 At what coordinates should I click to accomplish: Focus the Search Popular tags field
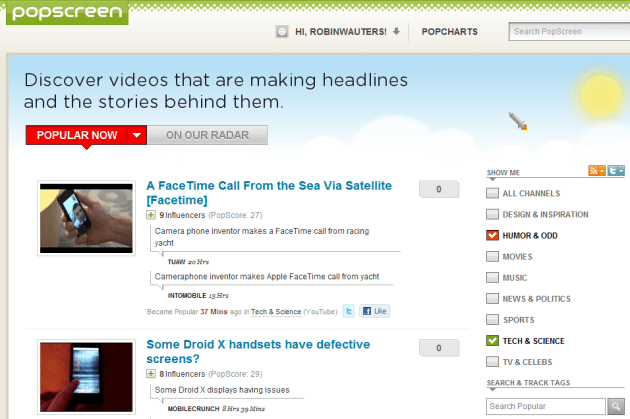point(546,406)
